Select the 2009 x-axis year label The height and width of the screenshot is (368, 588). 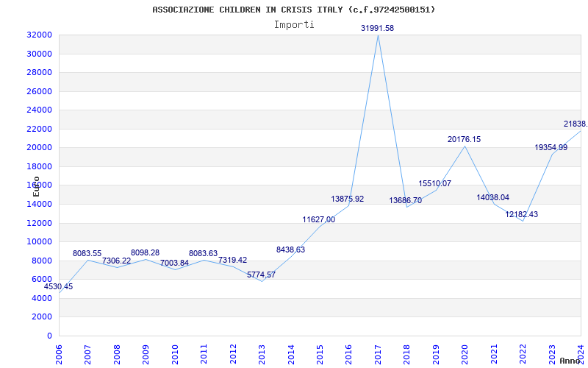(146, 355)
